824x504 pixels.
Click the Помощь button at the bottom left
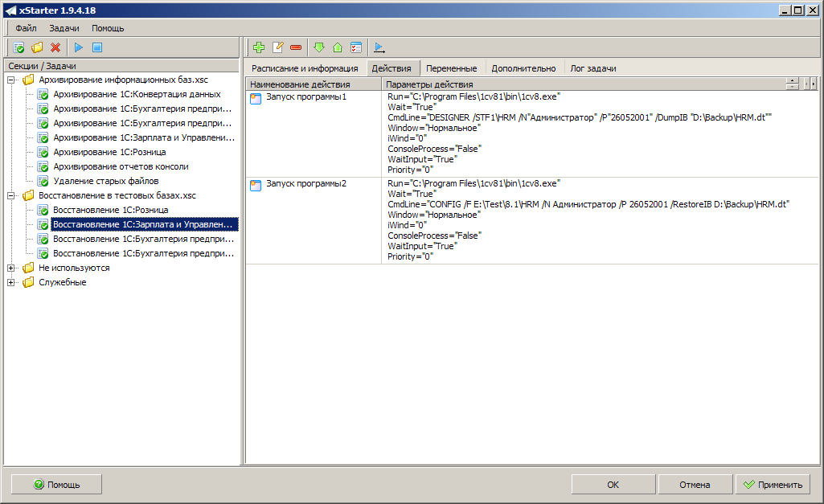pyautogui.click(x=56, y=485)
